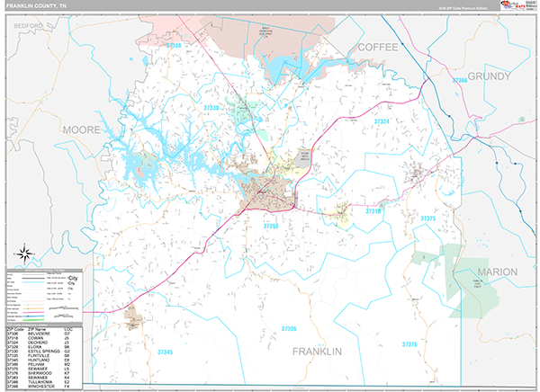Click ZIP code label 37376 on the map
Image resolution: width=540 pixels, height=392 pixels.
click(409, 344)
